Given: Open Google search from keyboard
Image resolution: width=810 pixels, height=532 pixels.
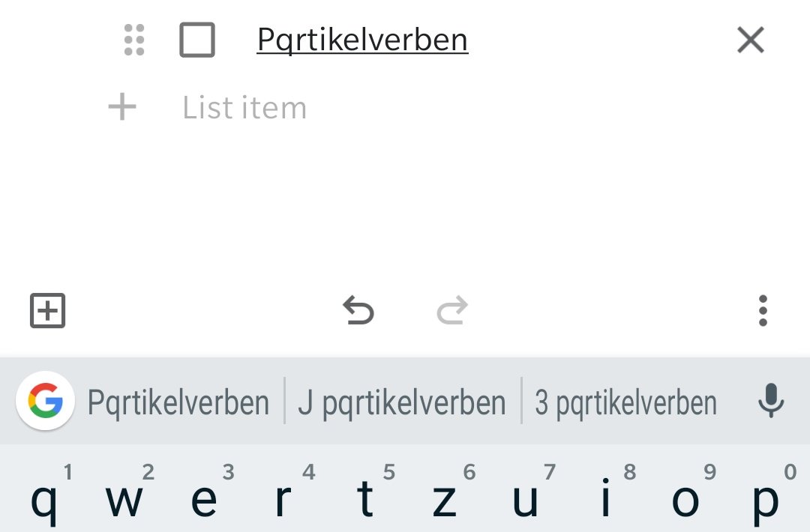Looking at the screenshot, I should (x=45, y=402).
